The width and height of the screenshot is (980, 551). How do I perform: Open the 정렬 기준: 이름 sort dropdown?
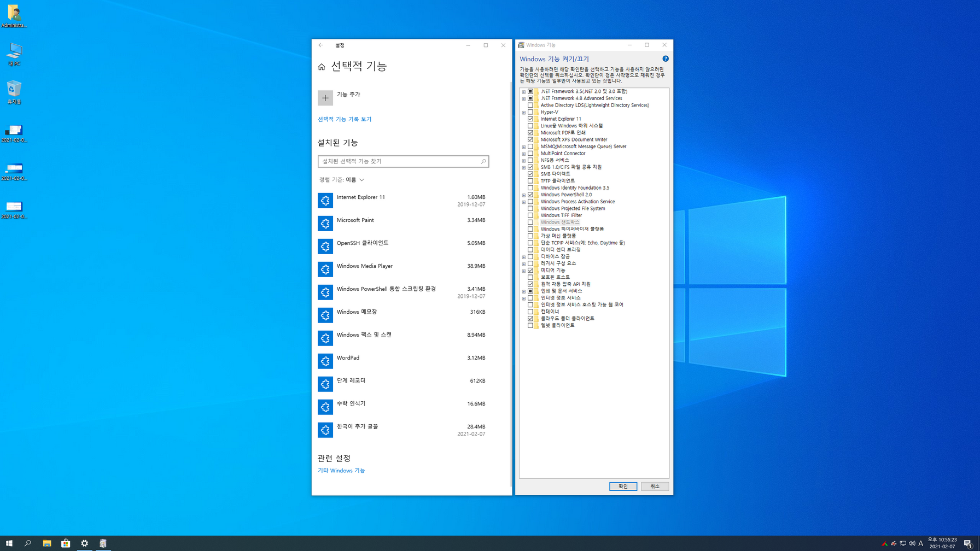[x=342, y=180]
